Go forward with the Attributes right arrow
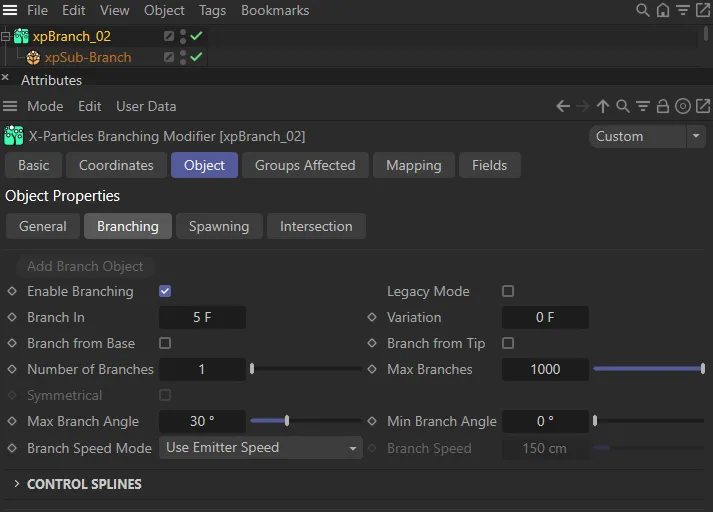Screen dimensions: 713x512 click(582, 106)
